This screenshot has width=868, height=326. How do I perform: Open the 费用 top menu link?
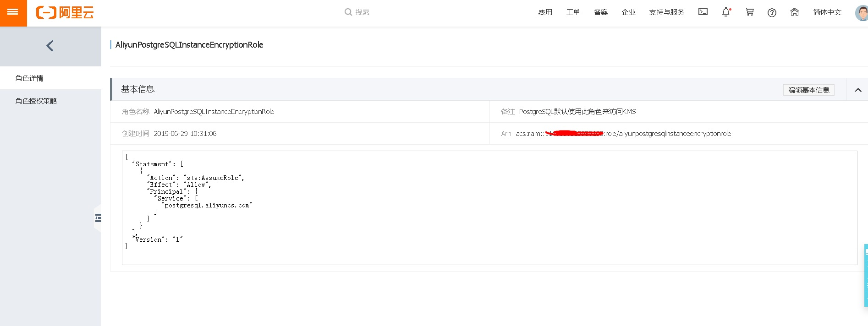545,12
